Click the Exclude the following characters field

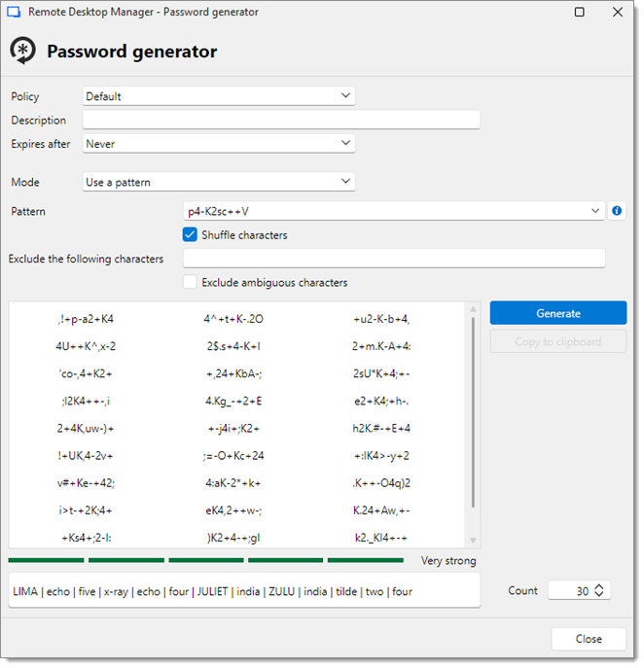coord(396,260)
